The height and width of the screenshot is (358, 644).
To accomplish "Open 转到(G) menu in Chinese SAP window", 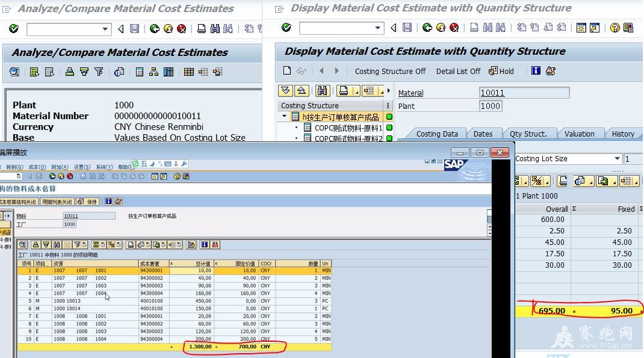I will click(14, 167).
